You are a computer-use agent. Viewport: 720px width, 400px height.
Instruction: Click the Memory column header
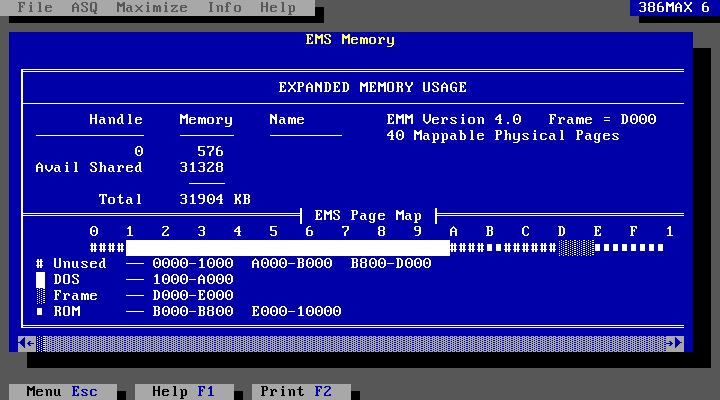[x=206, y=120]
